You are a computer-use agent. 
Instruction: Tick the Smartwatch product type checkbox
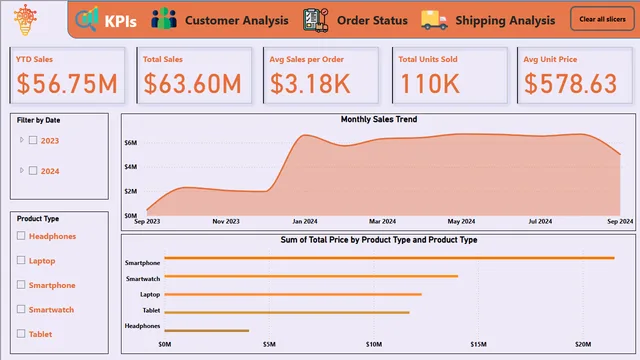coord(21,309)
